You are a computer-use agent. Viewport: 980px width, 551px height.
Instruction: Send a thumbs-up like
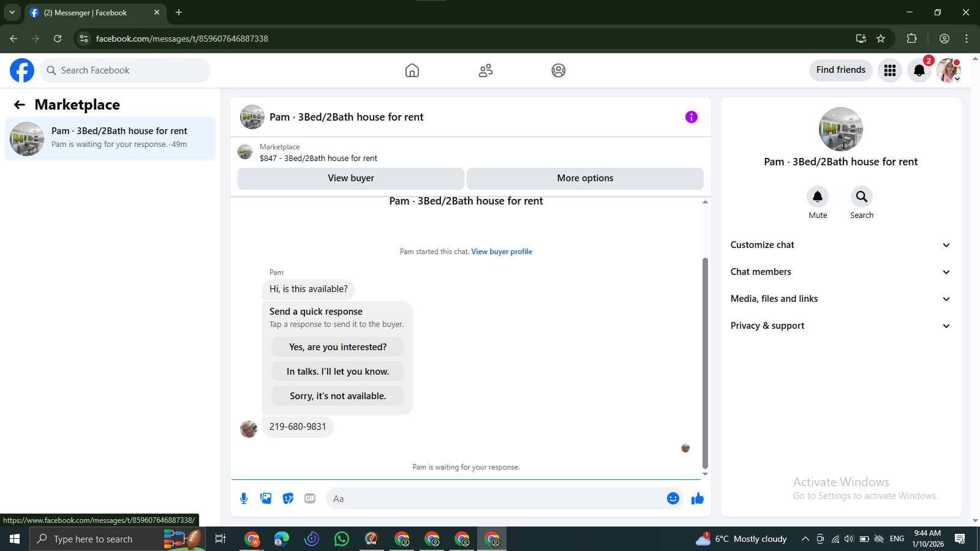click(x=698, y=498)
